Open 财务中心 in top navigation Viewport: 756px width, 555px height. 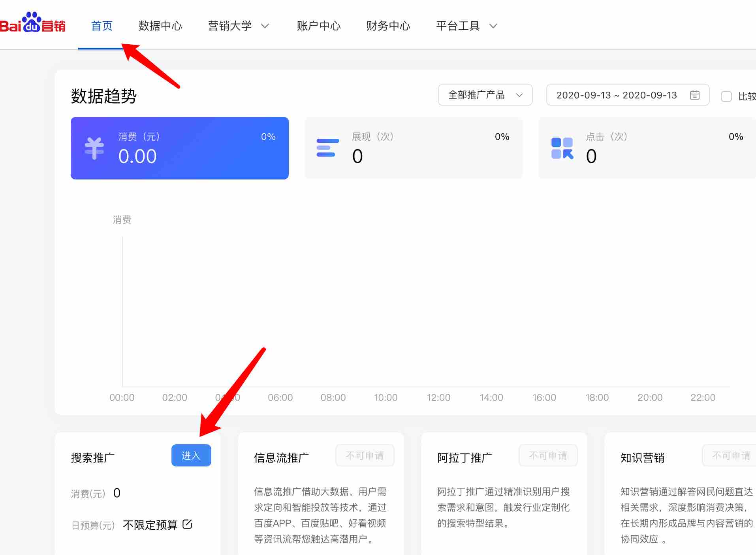pos(388,26)
